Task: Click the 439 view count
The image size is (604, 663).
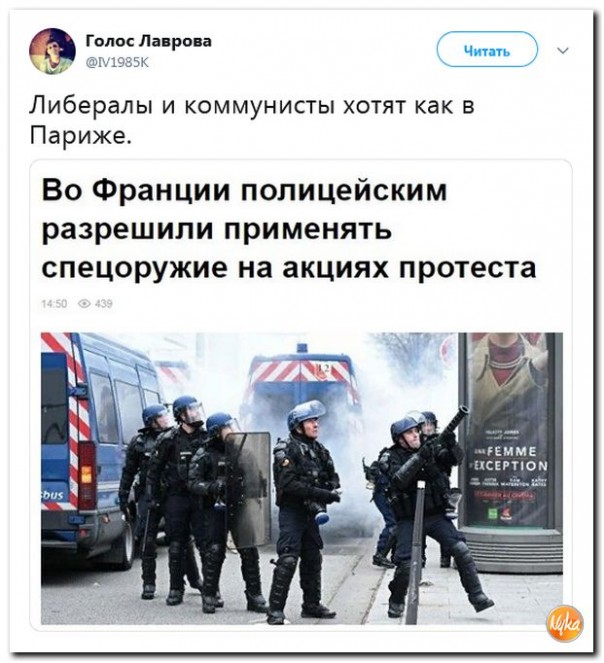Action: (x=104, y=304)
